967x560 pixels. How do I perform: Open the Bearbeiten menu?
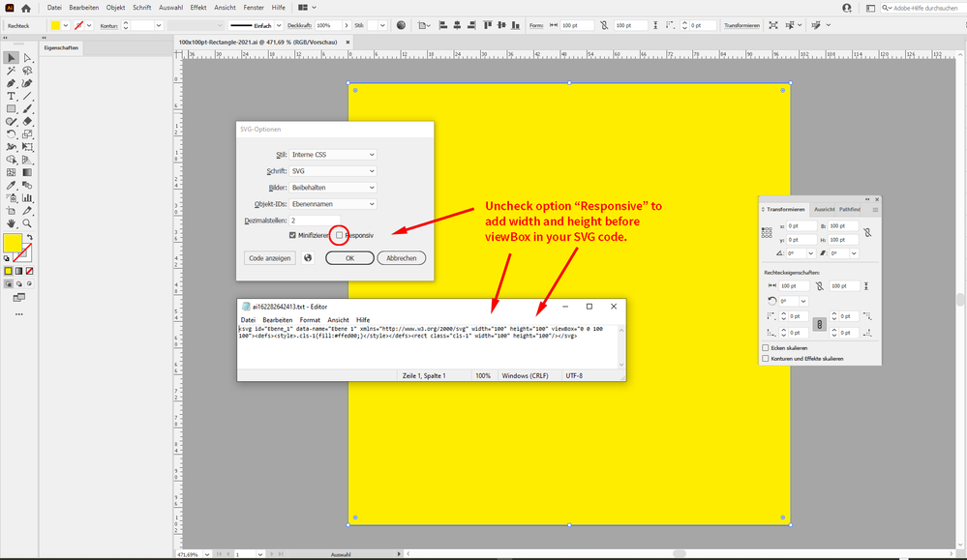click(x=85, y=8)
